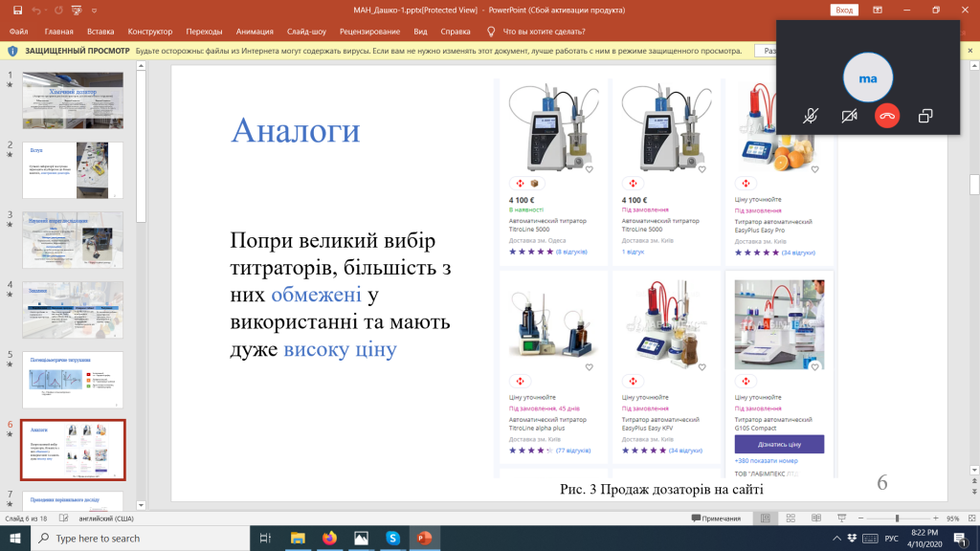Switch to the Анимация tab
The width and height of the screenshot is (980, 551).
tap(255, 32)
